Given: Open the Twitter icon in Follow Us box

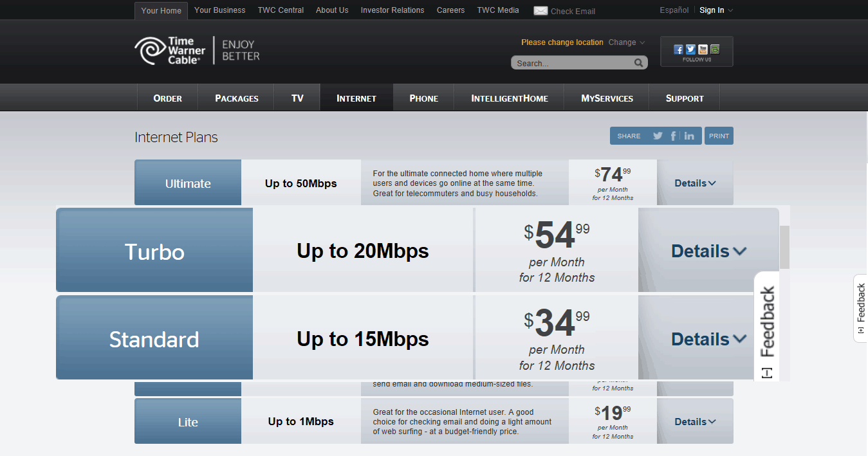Looking at the screenshot, I should pyautogui.click(x=690, y=50).
